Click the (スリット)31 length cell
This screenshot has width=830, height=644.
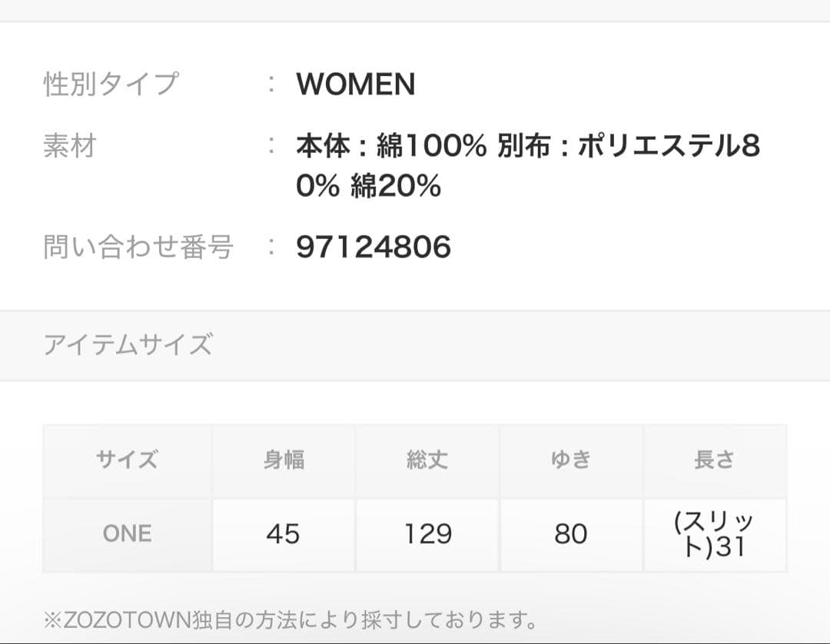point(715,534)
